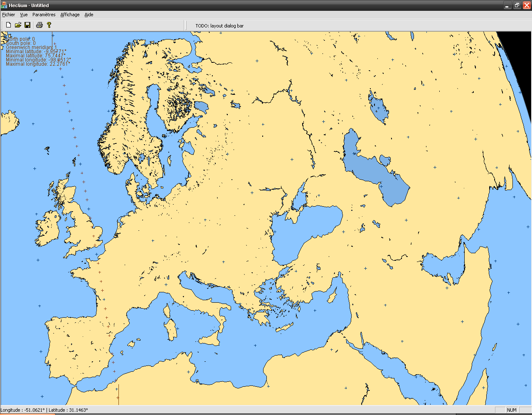Click the 'TODO: layout dialog bar' text
Screen dimensions: 532x415
click(x=219, y=26)
